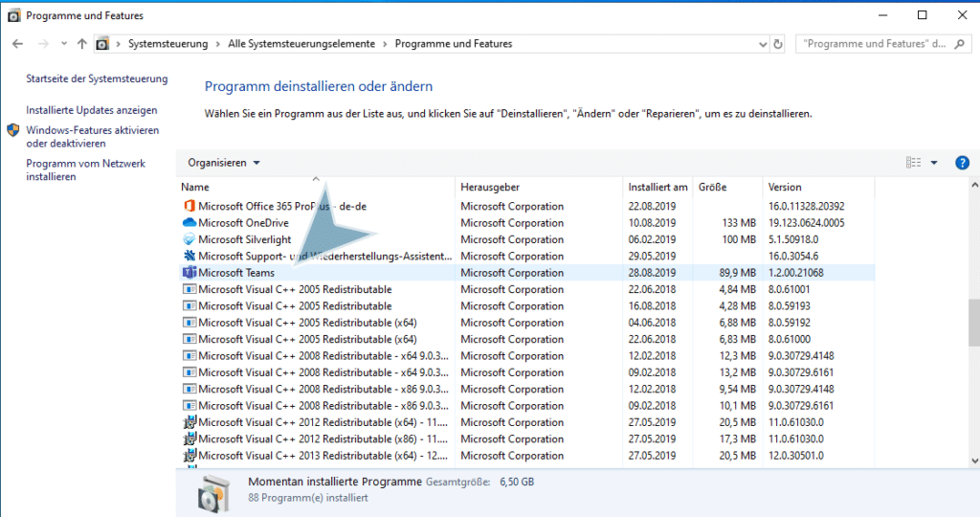Screen dimensions: 980x517
Task: Click the Control Panel icon in address bar
Action: pyautogui.click(x=102, y=44)
